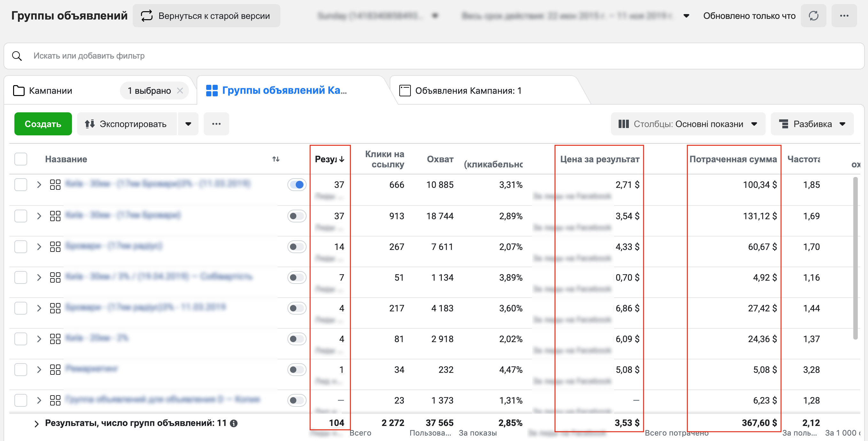The image size is (868, 441).
Task: Enable the toggle in 131,12 $ row
Action: pyautogui.click(x=297, y=216)
